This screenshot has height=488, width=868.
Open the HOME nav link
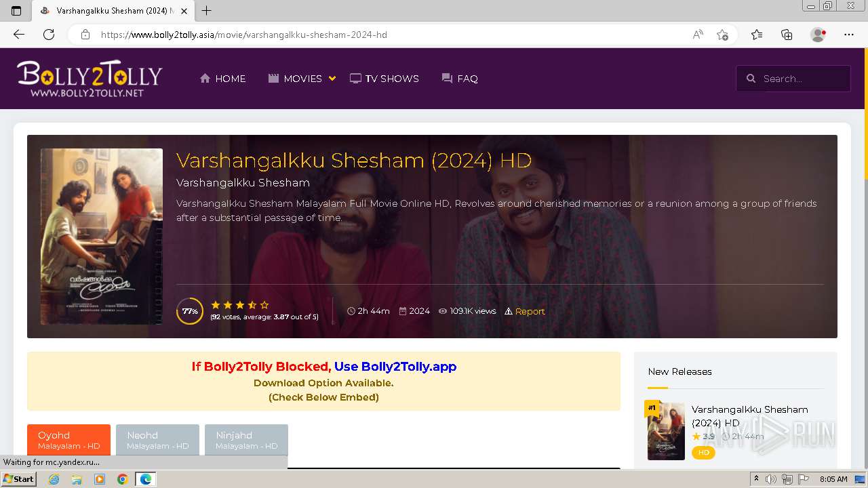(223, 79)
